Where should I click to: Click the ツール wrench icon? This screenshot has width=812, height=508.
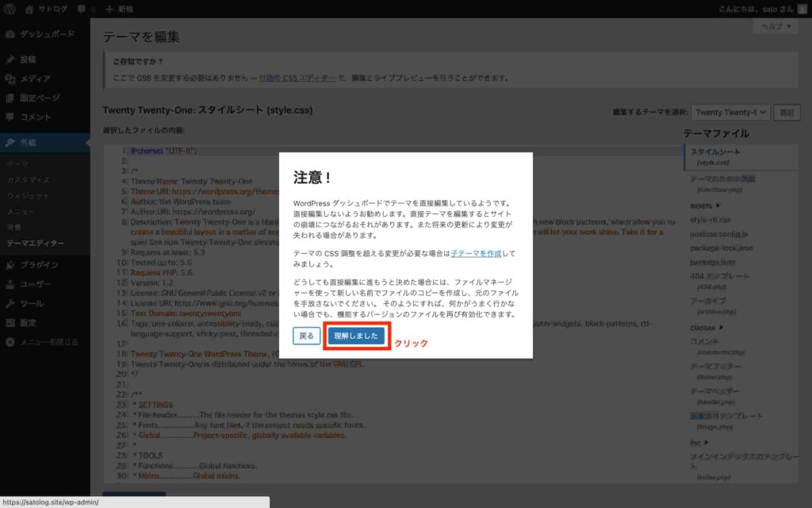coord(10,303)
